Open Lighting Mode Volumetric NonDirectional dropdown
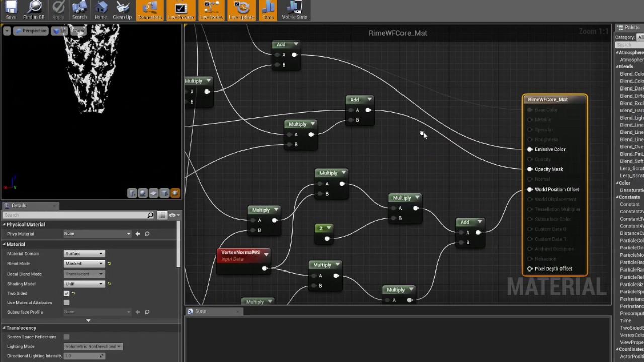Screen dimensions: 644x362 (93, 346)
